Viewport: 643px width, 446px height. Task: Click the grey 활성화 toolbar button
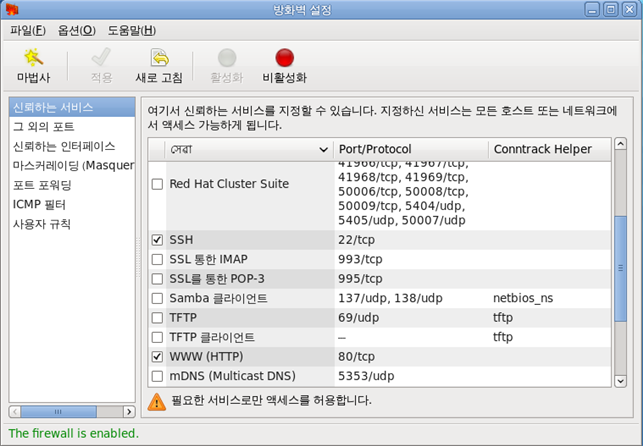click(x=227, y=66)
